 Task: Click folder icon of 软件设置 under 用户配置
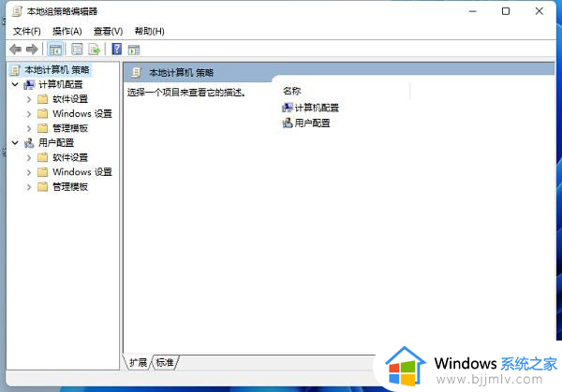coord(43,157)
